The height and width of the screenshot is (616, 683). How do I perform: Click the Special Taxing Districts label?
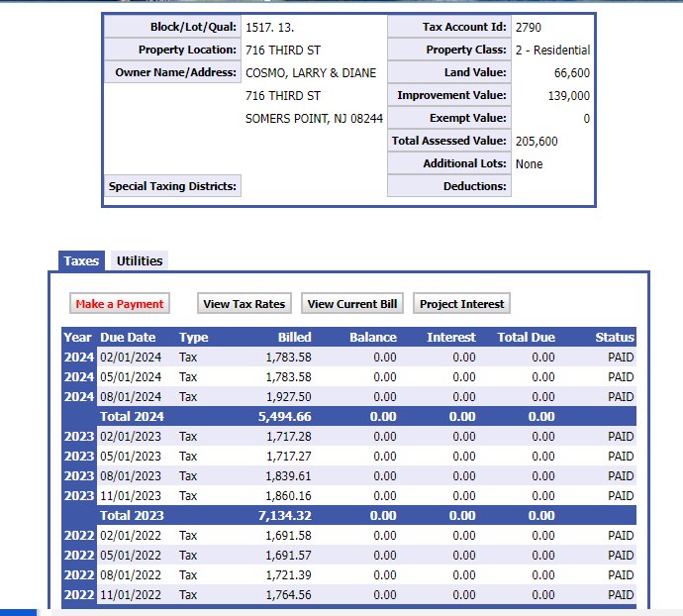pos(172,186)
